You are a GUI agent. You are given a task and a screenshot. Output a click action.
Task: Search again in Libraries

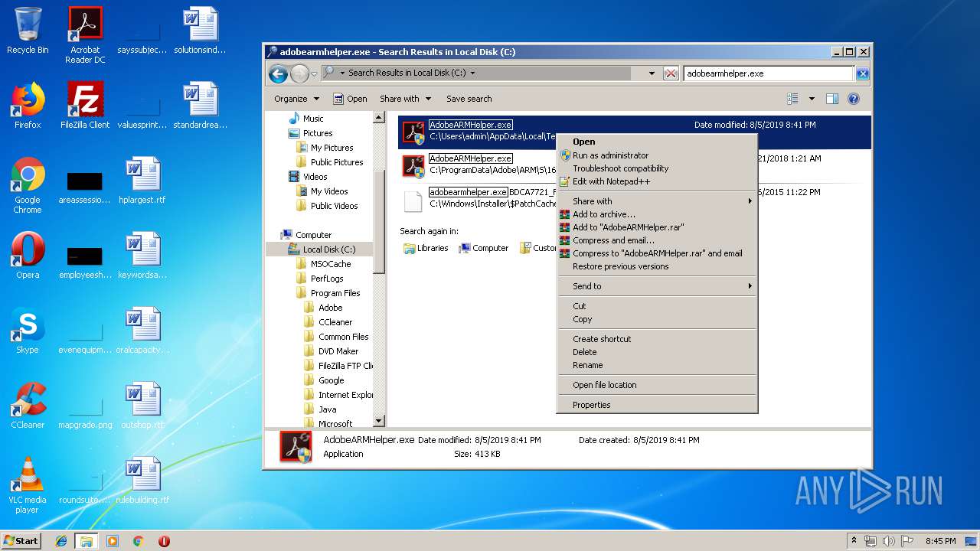click(x=426, y=248)
